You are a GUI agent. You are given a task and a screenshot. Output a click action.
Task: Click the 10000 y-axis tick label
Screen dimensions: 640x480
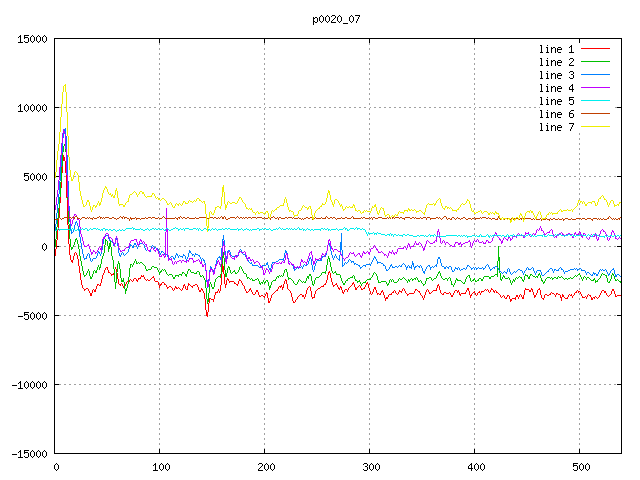point(30,108)
